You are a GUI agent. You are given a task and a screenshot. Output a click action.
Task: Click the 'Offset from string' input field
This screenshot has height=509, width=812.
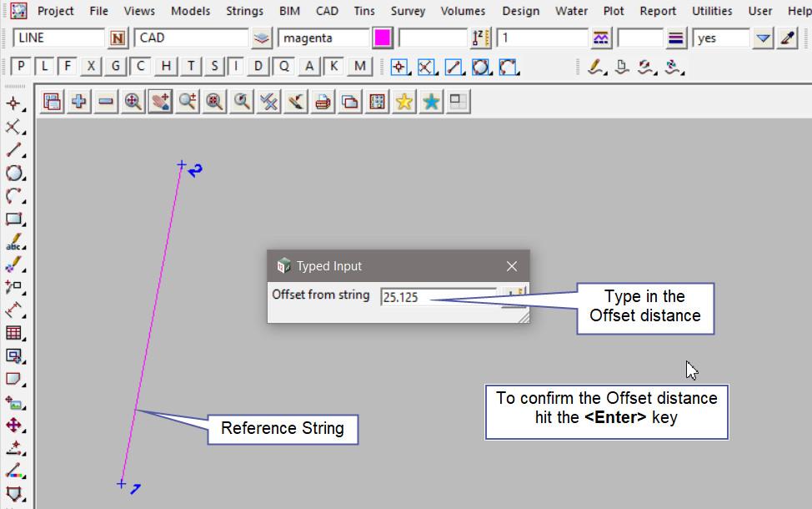click(x=438, y=297)
